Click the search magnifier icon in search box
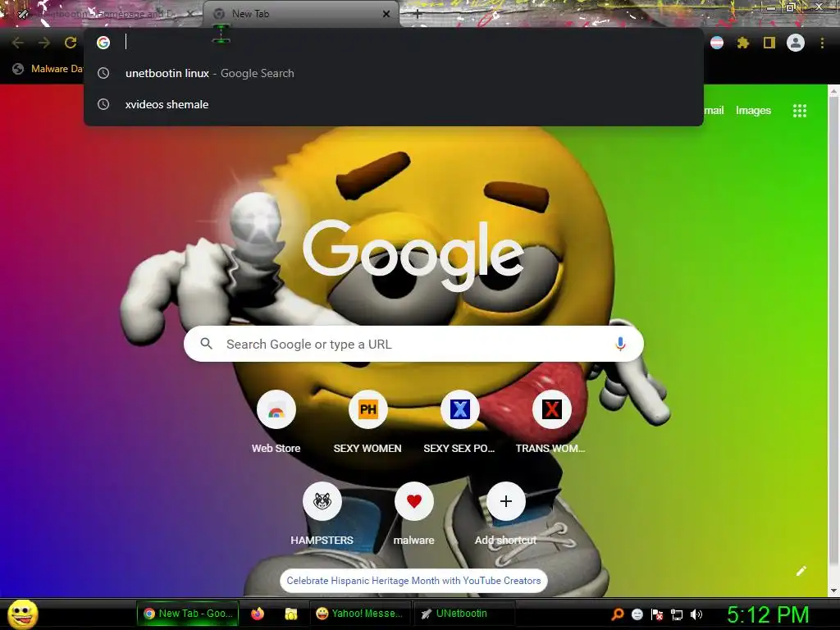The height and width of the screenshot is (630, 840). click(206, 344)
